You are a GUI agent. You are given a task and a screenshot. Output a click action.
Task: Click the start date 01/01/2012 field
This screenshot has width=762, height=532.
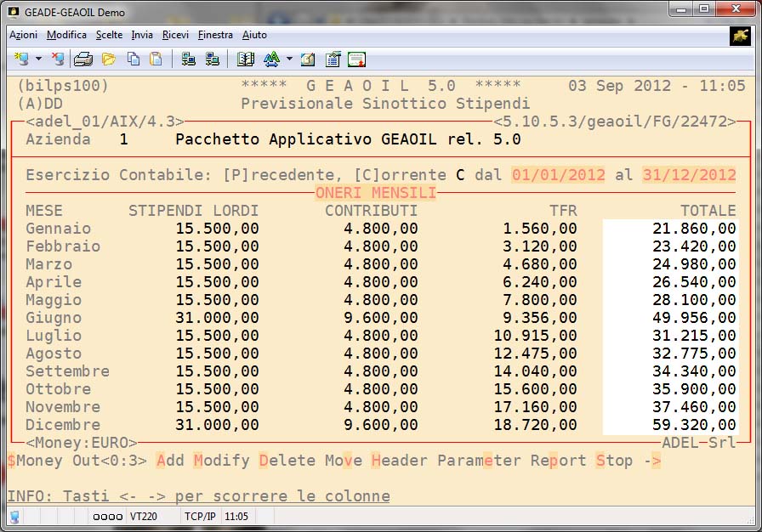[558, 174]
